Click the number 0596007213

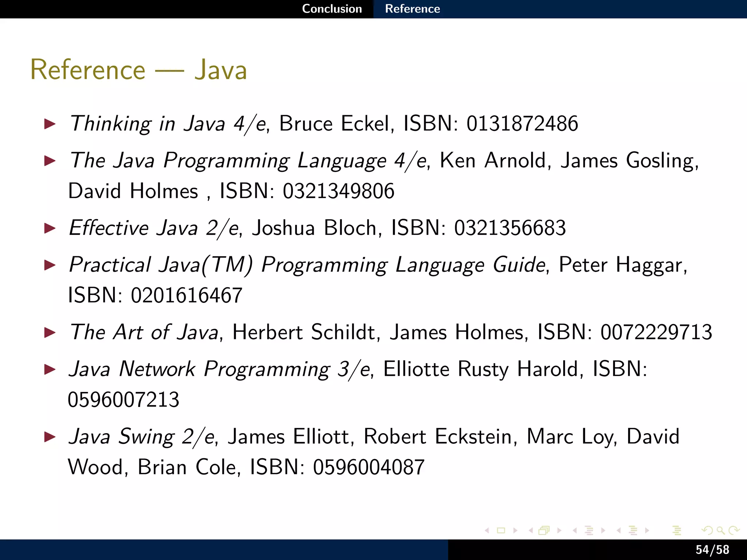click(x=124, y=400)
